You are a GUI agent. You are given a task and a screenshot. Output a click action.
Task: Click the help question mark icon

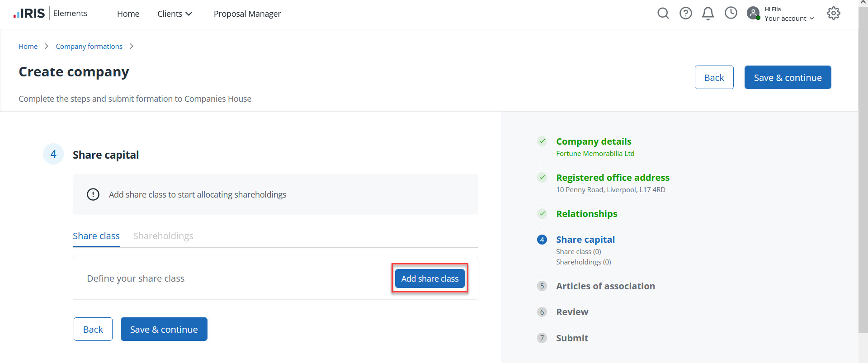point(685,14)
